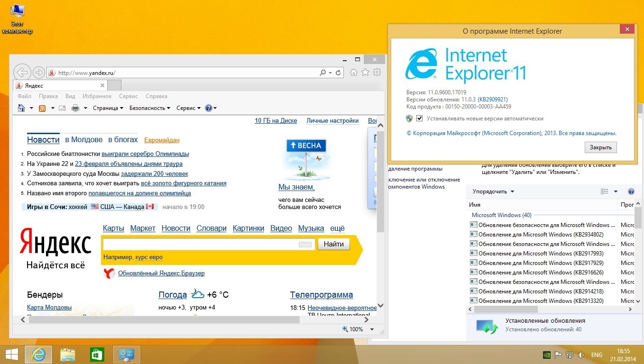Open a new blank tab
644x364 pixels.
(x=114, y=85)
